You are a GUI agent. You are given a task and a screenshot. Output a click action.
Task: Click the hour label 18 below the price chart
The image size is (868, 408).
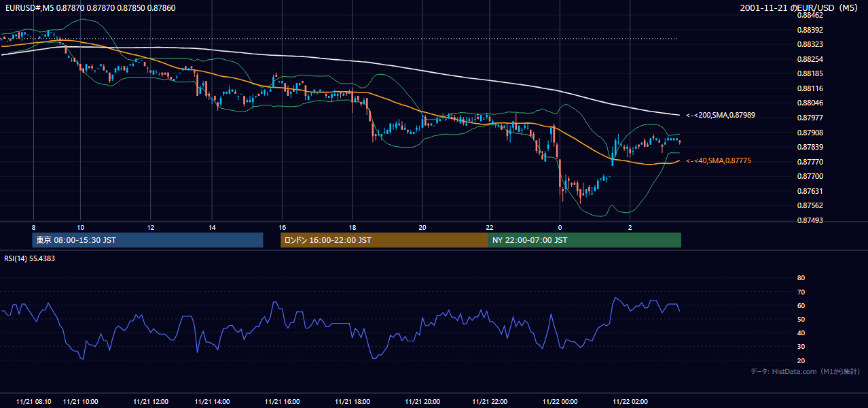352,227
